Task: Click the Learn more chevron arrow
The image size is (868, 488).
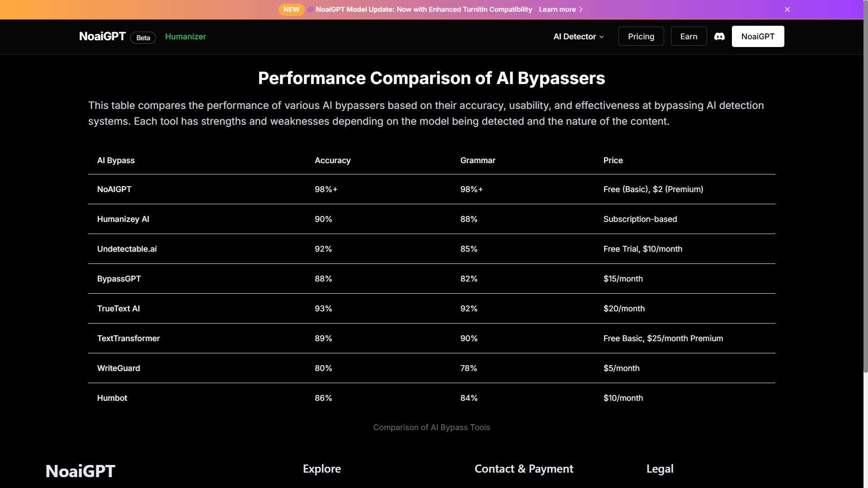Action: 581,9
